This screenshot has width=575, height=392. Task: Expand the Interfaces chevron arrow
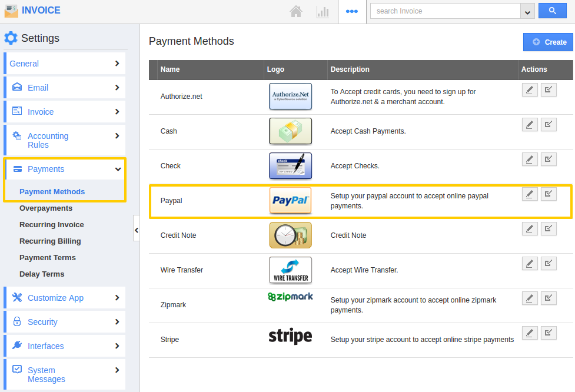117,346
